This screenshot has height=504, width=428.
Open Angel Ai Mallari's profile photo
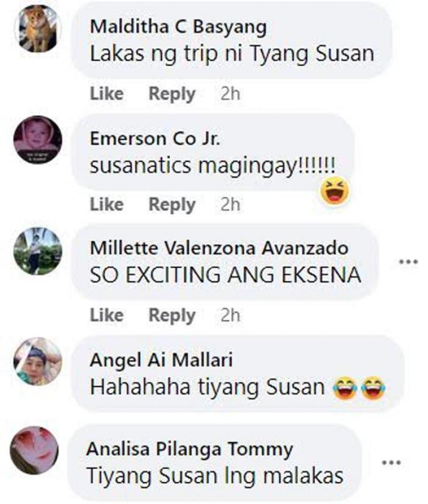click(37, 361)
